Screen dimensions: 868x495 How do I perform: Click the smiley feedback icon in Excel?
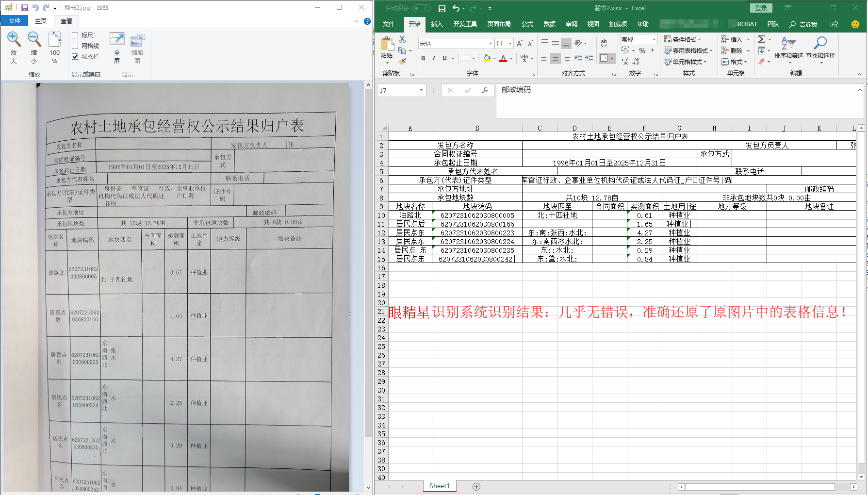click(855, 24)
